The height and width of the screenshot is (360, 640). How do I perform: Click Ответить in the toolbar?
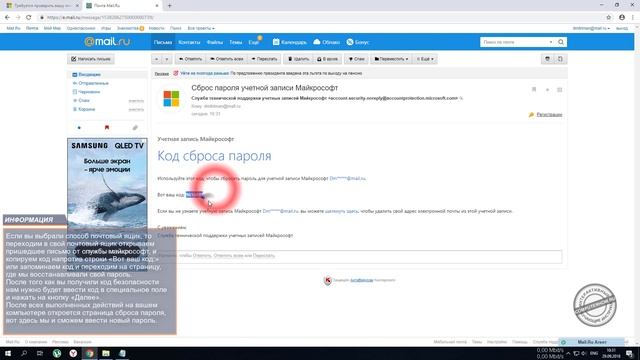(191, 59)
